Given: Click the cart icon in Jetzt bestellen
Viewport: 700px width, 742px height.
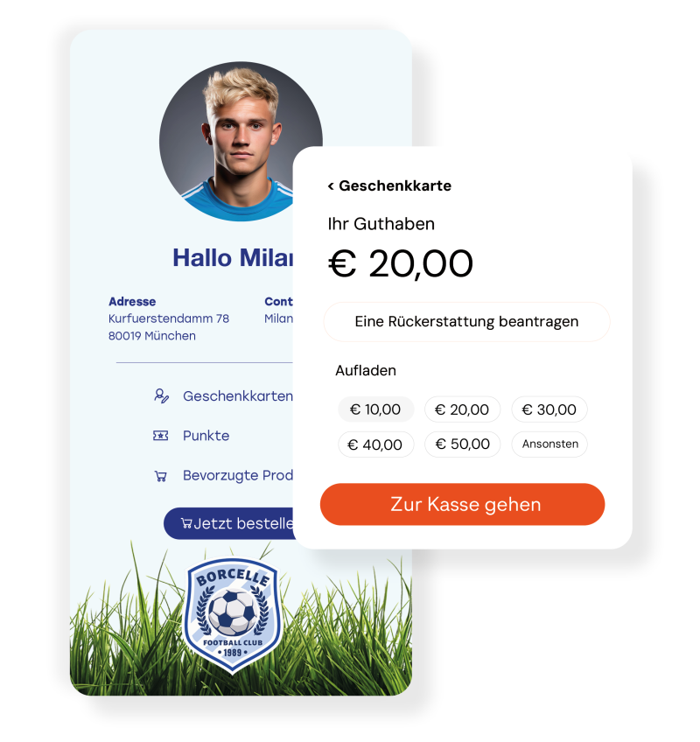Looking at the screenshot, I should point(186,523).
